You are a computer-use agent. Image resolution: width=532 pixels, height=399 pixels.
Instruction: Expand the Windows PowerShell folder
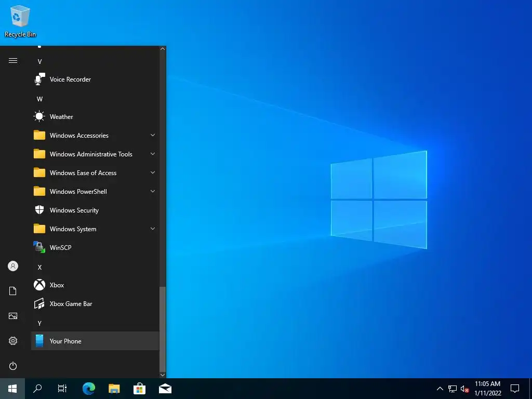(95, 191)
